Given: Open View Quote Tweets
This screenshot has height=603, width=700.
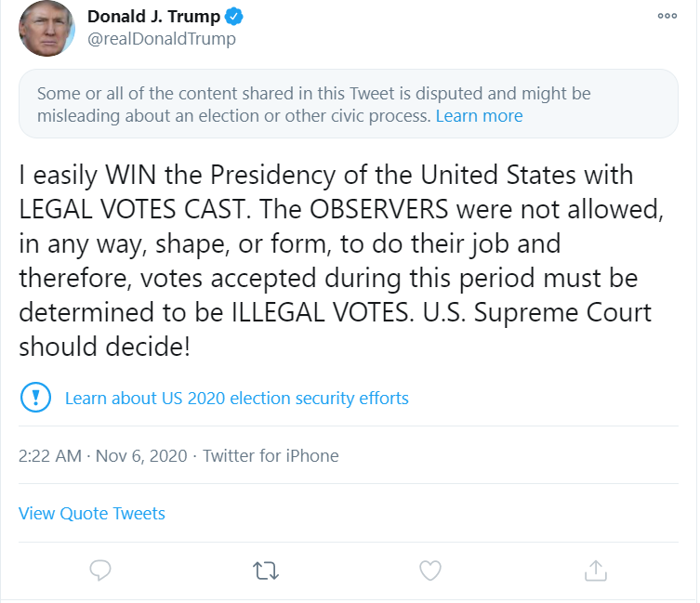Looking at the screenshot, I should coord(91,514).
